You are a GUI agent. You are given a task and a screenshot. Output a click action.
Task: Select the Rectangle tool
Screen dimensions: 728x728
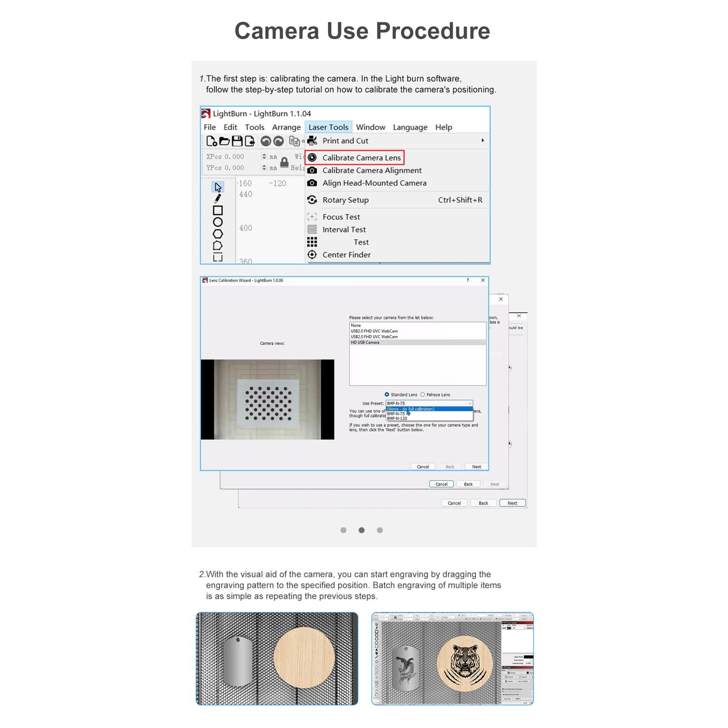tap(218, 210)
